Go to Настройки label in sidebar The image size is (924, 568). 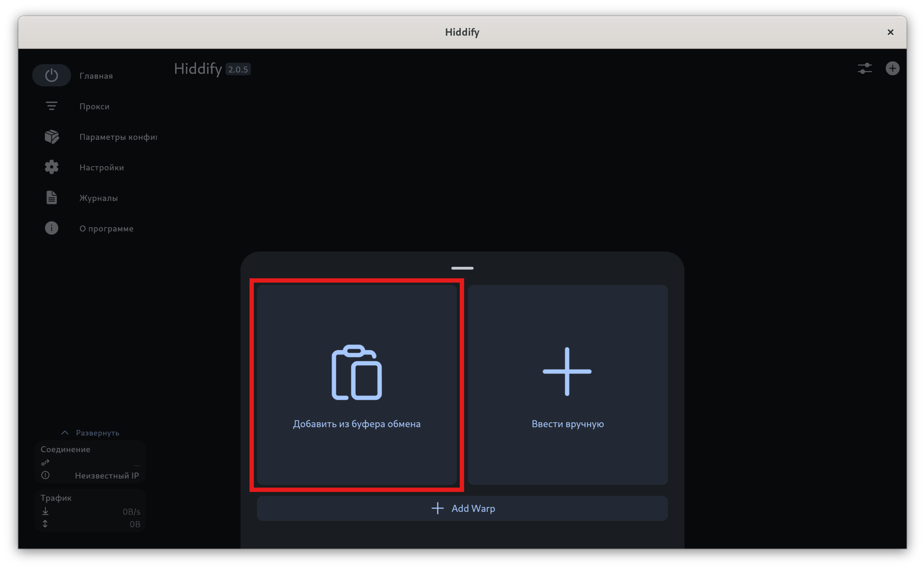(x=101, y=167)
